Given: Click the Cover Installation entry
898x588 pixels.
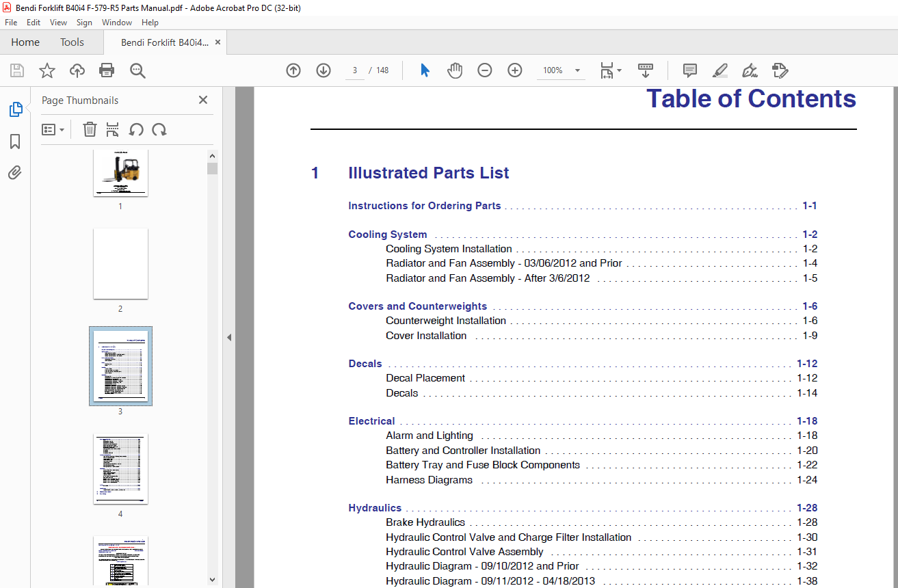Looking at the screenshot, I should 426,336.
